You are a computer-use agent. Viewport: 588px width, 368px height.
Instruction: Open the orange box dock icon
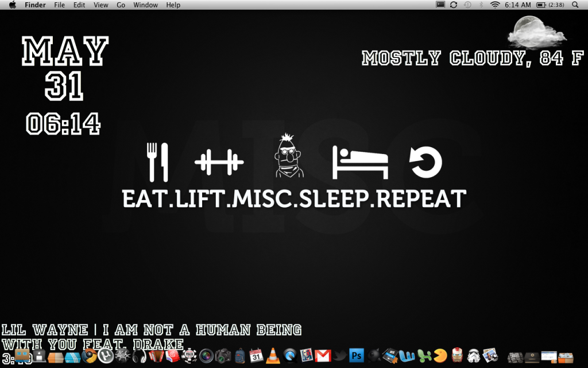click(x=55, y=356)
